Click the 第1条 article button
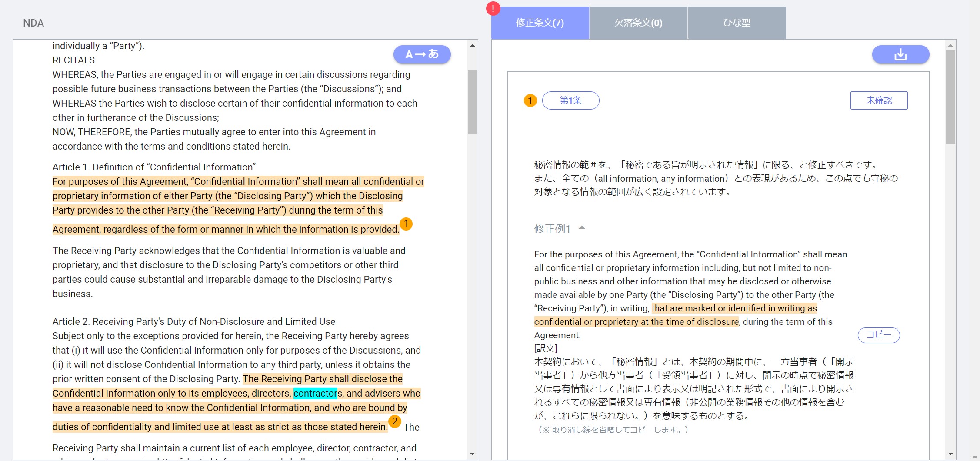The height and width of the screenshot is (461, 980). (570, 100)
